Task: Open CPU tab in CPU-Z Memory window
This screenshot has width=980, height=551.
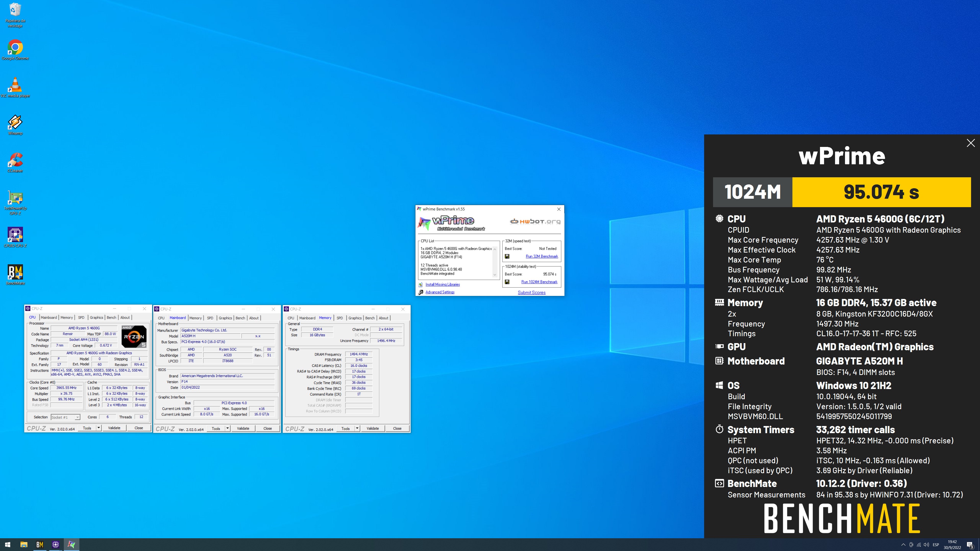Action: click(x=291, y=318)
